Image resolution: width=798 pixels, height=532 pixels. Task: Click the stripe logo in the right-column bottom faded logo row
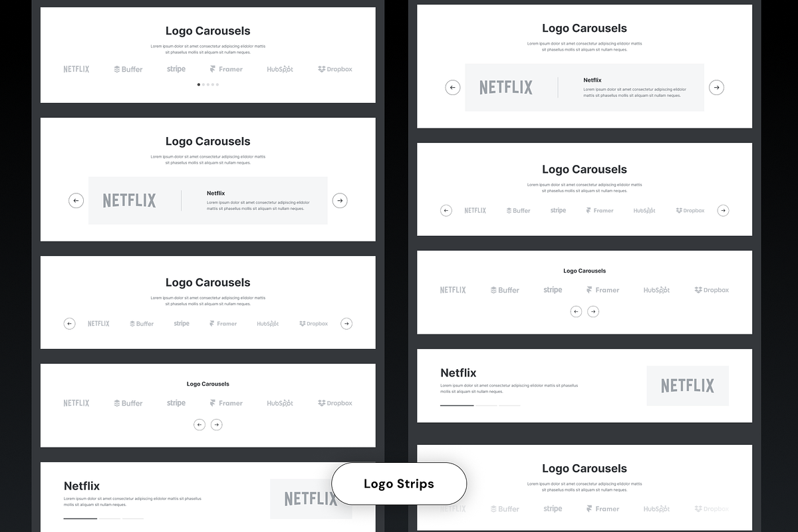pyautogui.click(x=553, y=509)
